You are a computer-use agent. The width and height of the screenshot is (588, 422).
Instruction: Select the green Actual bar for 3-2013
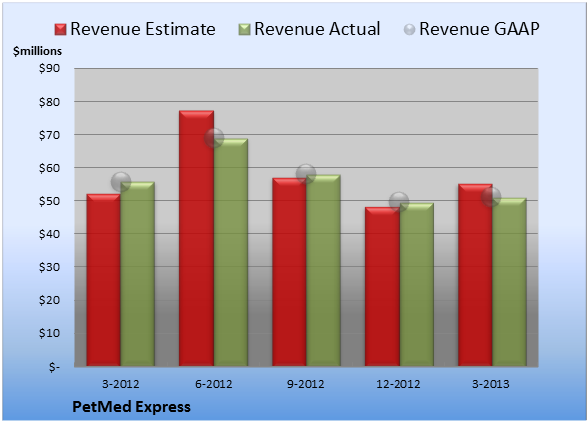(x=509, y=282)
